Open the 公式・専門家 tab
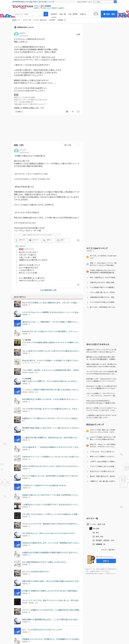Viewport: 129px width, 644px height. point(73,14)
